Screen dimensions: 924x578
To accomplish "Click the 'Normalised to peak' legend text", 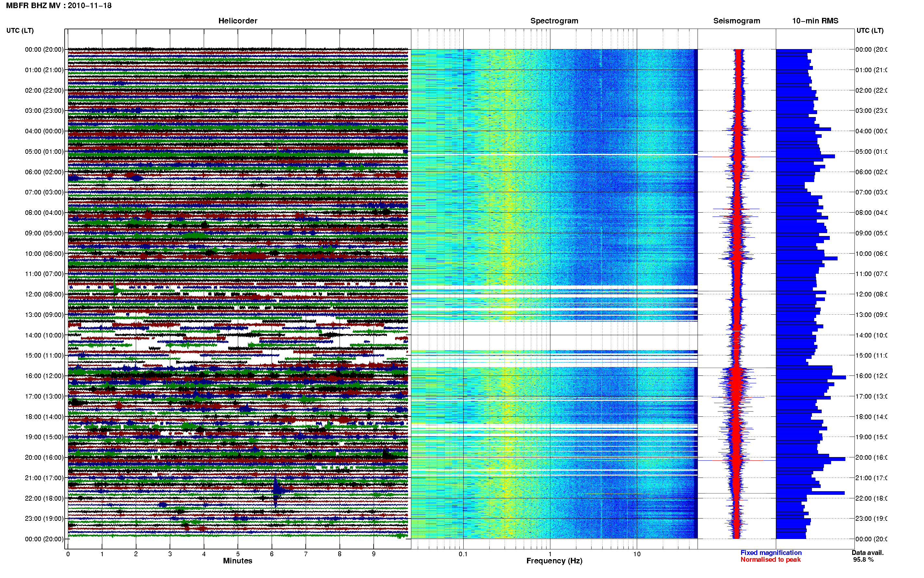I will click(770, 560).
